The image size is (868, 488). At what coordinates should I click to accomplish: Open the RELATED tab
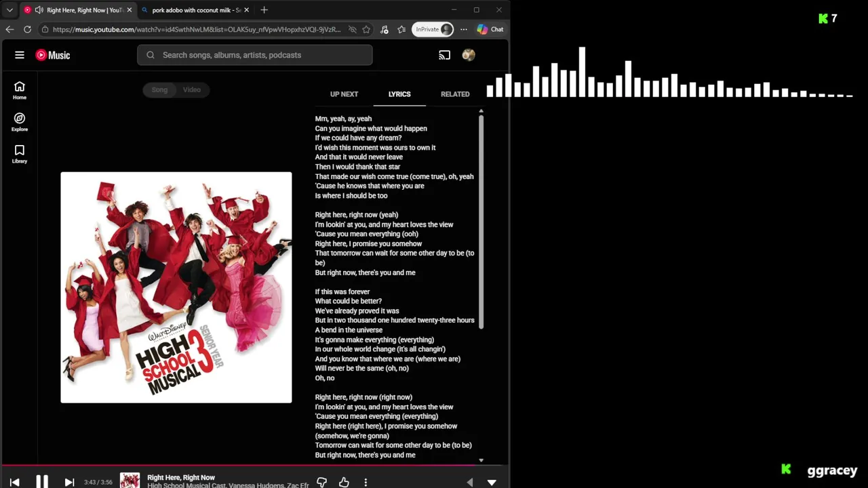pos(455,94)
